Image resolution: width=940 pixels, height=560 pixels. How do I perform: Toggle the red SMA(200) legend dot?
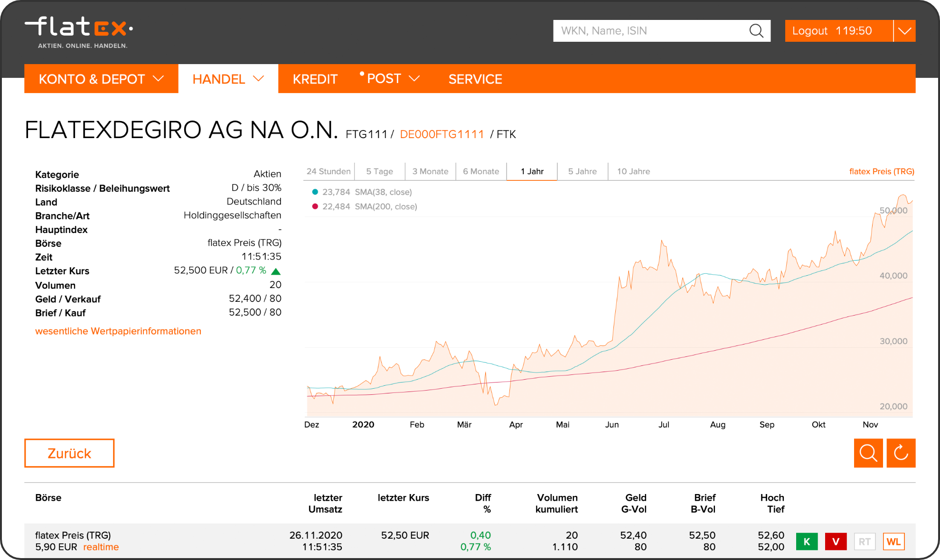pyautogui.click(x=315, y=206)
